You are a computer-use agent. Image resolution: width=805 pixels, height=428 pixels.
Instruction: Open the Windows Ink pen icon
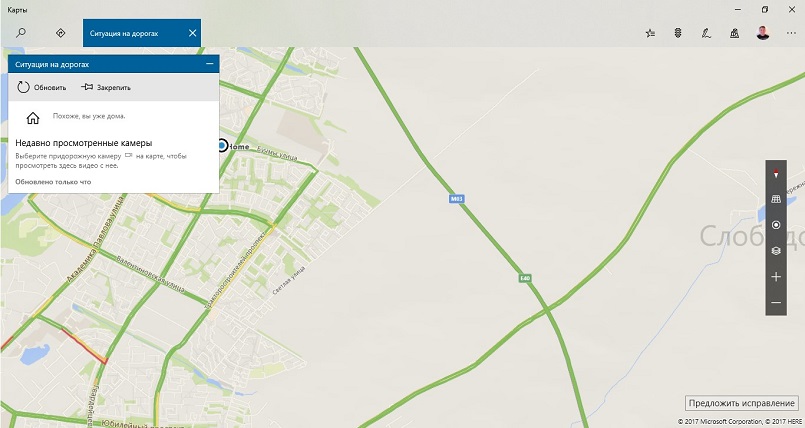(706, 33)
